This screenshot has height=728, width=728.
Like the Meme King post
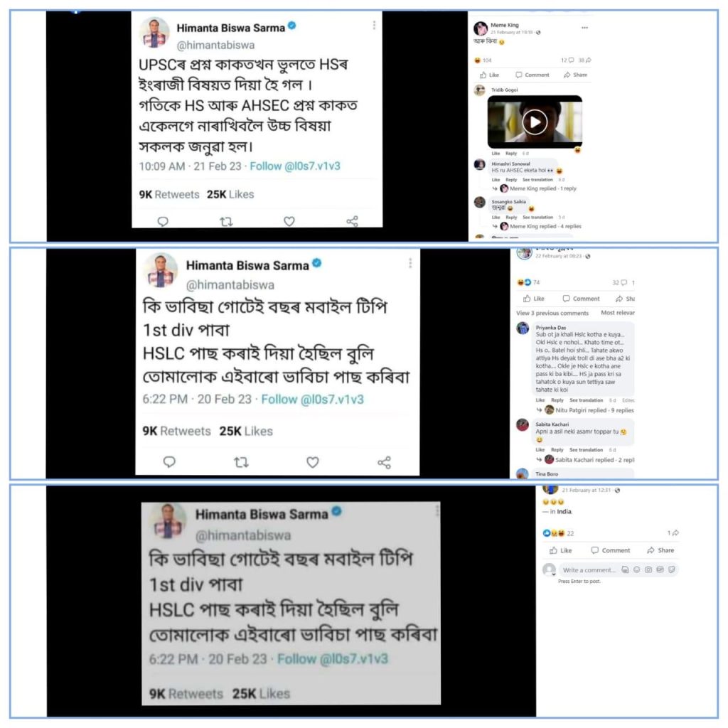[x=489, y=75]
